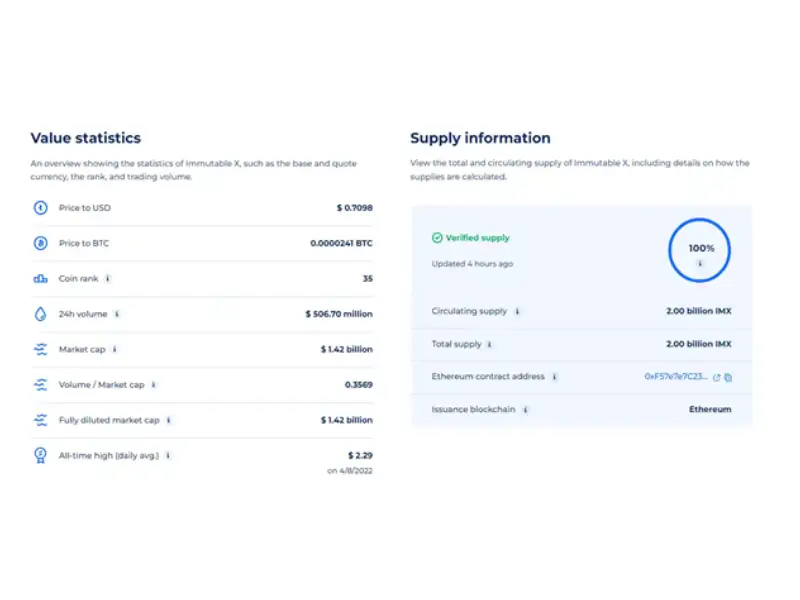Click the Fully diluted market cap waves icon
Image resolution: width=800 pixels, height=600 pixels.
click(x=40, y=420)
